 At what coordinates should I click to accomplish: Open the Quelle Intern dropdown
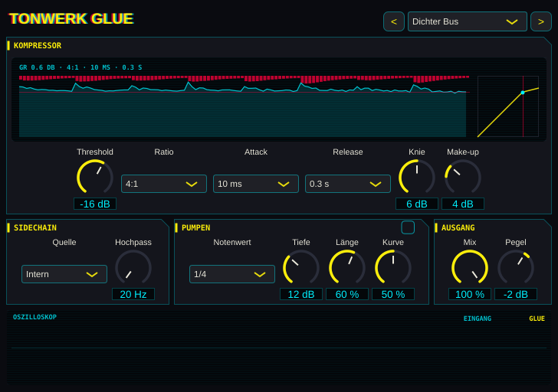(64, 274)
